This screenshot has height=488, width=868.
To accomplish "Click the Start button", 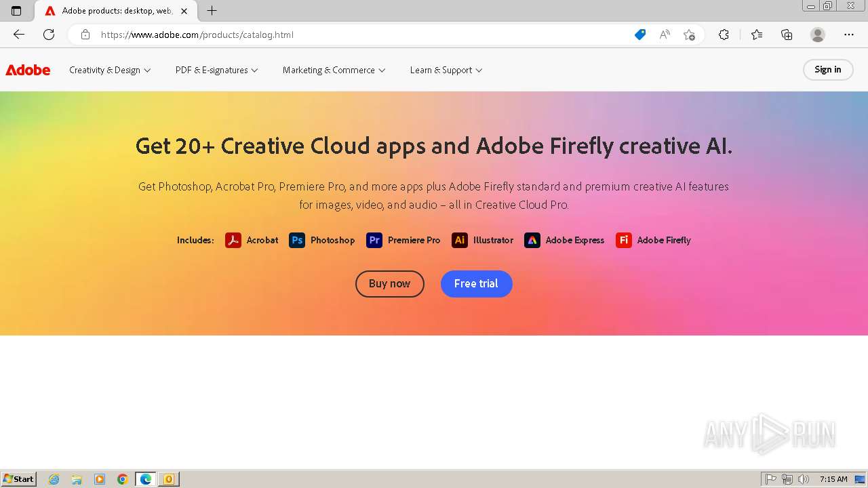I will coord(18,479).
